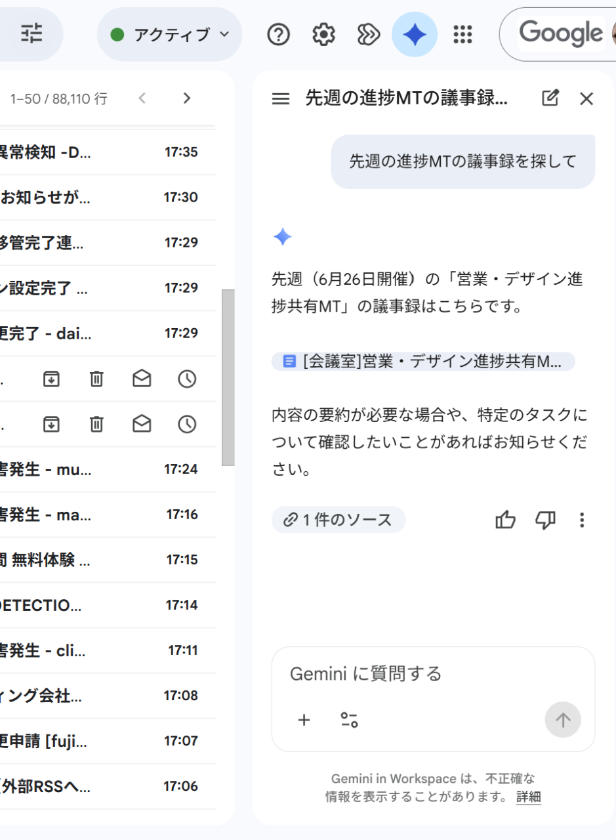
Task: Open the email received at 17:35
Action: [108, 152]
